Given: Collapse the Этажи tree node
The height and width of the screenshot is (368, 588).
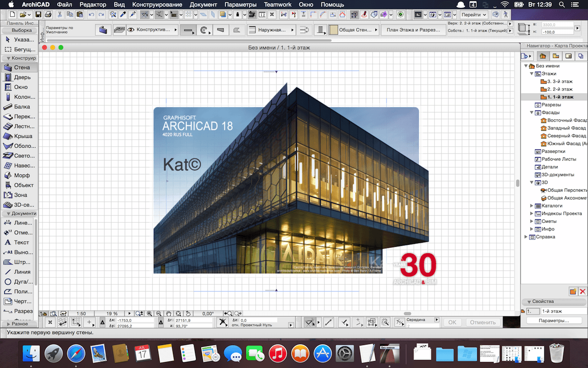Looking at the screenshot, I should (532, 74).
